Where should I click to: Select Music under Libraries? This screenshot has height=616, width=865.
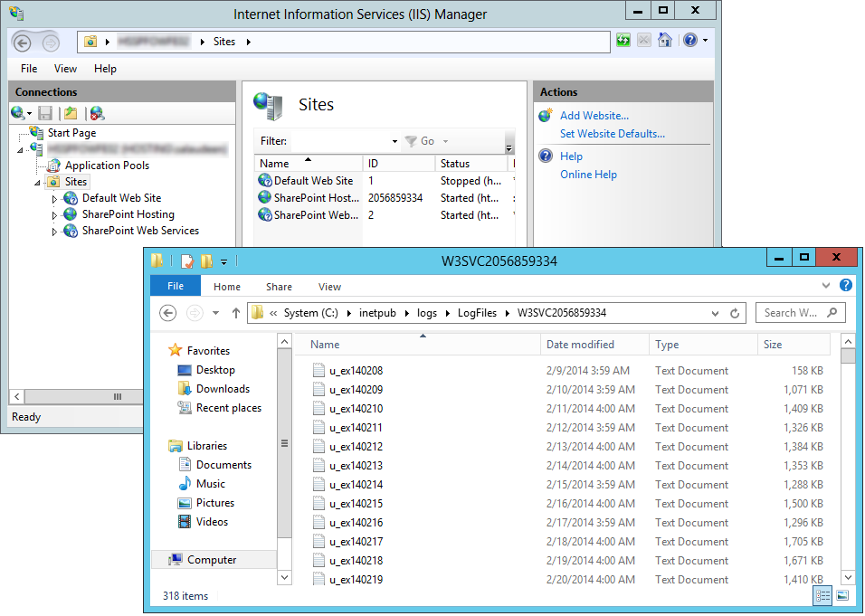coord(211,484)
